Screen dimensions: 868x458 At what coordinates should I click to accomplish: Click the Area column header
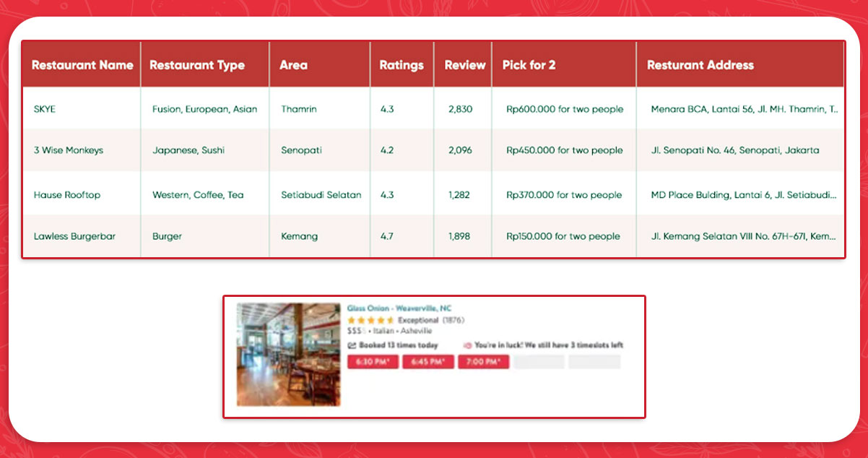(293, 65)
